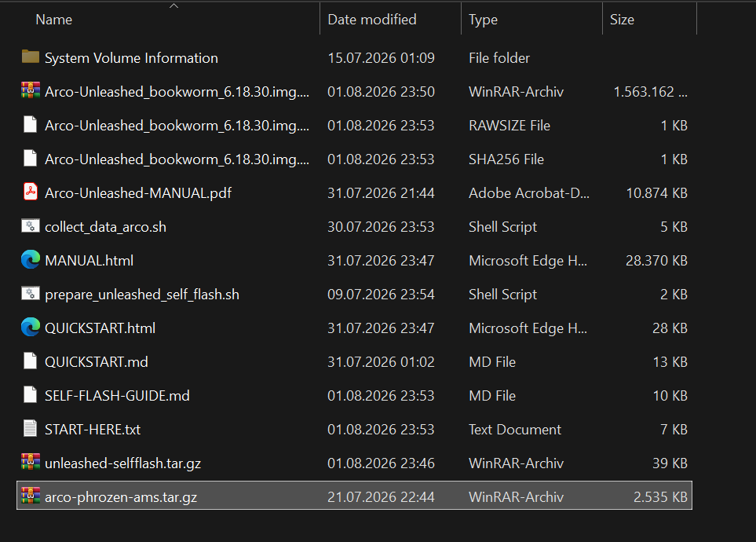Screen dimensions: 756x542
Task: Click the script icon of prepare_unleashed_self_flash.sh
Action: coord(31,294)
